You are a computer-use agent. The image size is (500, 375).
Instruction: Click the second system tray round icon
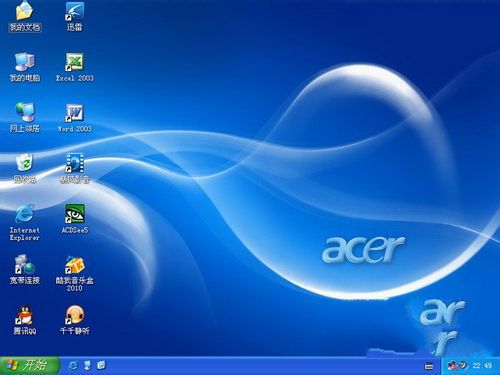[463, 366]
